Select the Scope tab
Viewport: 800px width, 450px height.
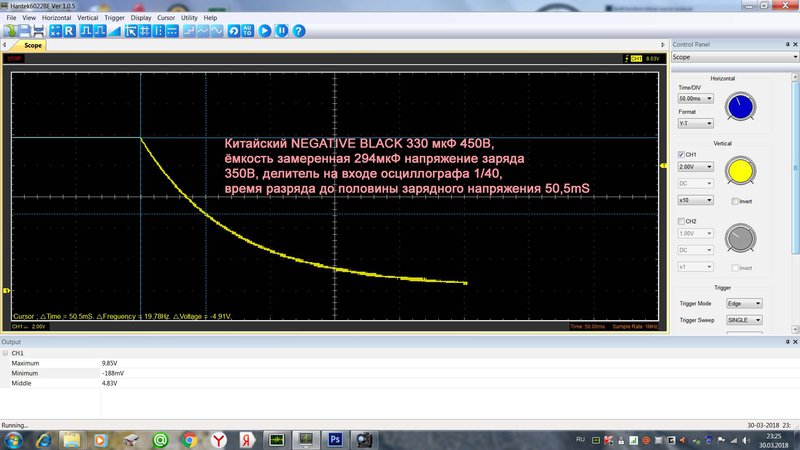click(33, 45)
